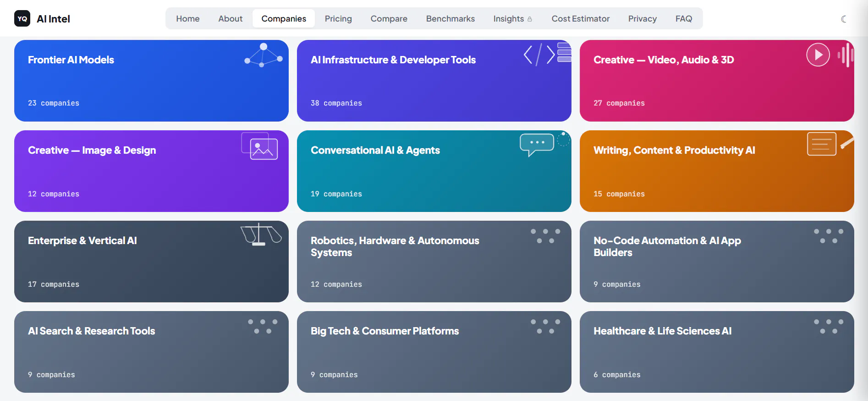This screenshot has width=868, height=401.
Task: Open Robotics, Hardware & Autonomous Systems category
Action: tap(434, 262)
